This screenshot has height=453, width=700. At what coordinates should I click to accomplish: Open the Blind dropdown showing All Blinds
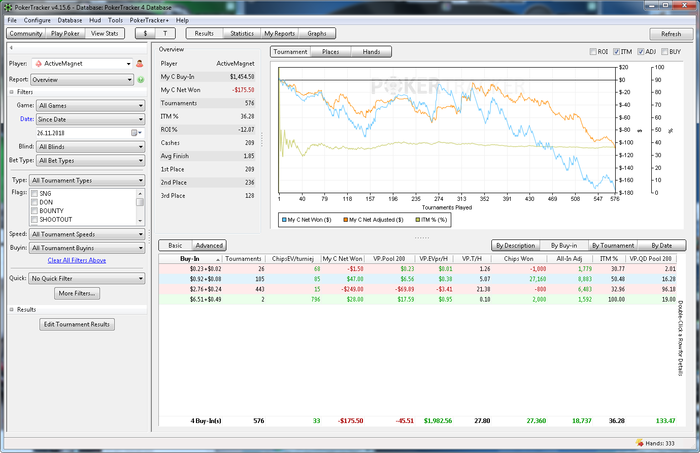tap(91, 147)
